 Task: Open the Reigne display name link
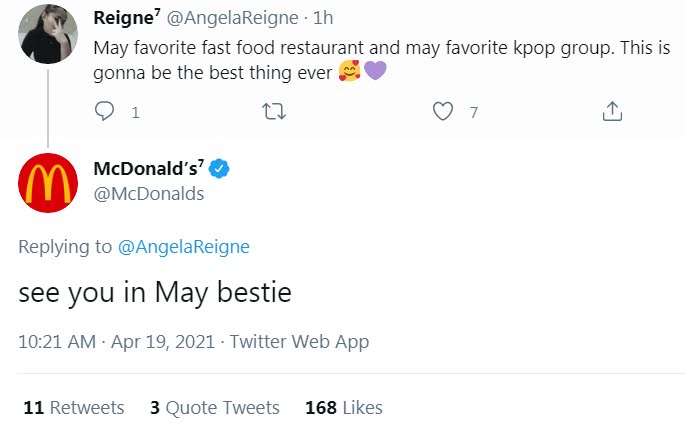(x=128, y=18)
